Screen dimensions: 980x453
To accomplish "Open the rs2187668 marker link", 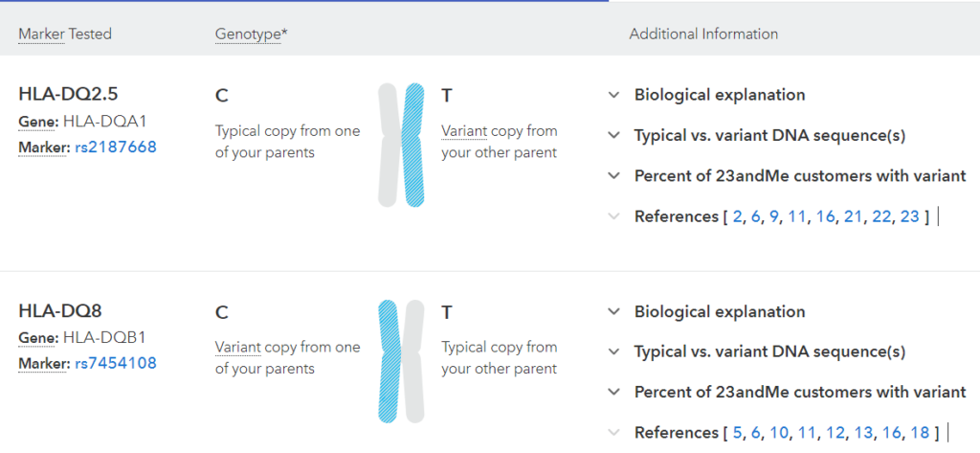I will [x=116, y=147].
